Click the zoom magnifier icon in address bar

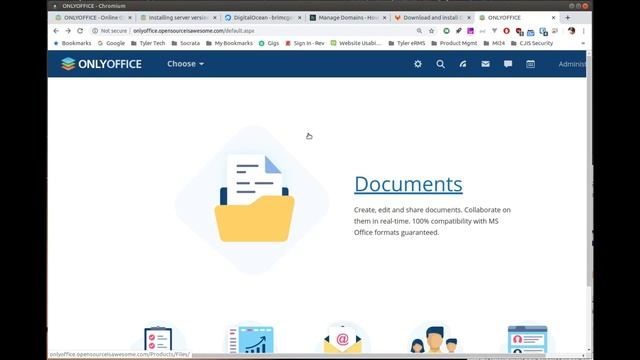pos(419,31)
